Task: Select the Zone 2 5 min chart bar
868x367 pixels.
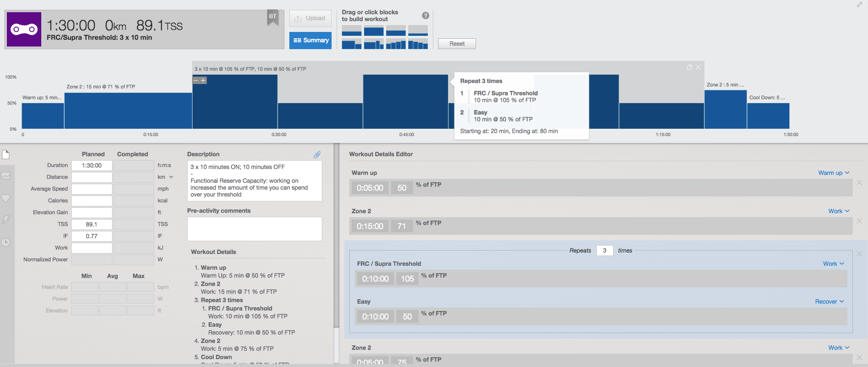Action: pyautogui.click(x=726, y=110)
